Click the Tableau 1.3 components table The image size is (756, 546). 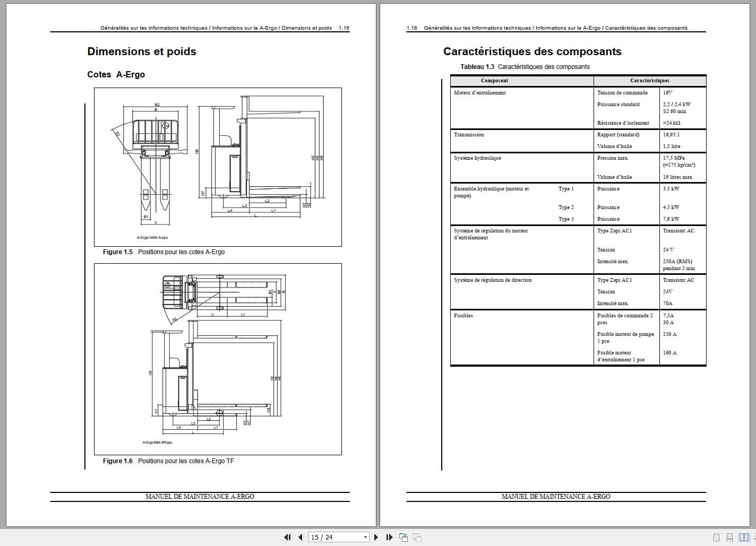tap(578, 220)
